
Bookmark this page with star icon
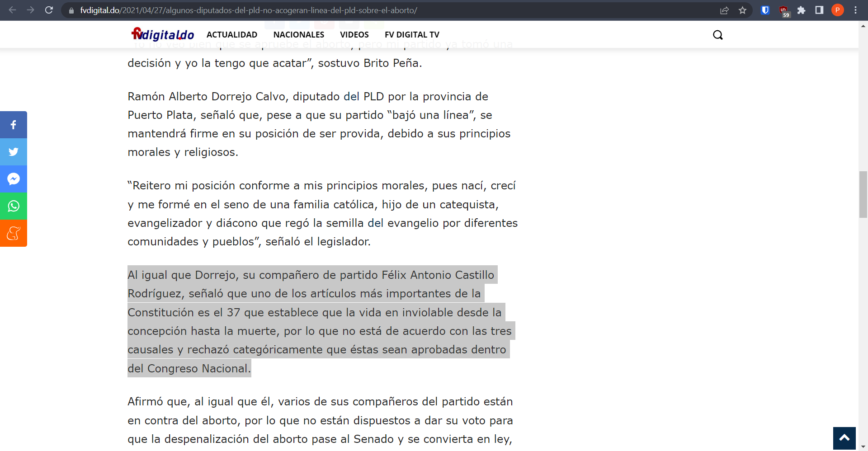pos(742,10)
